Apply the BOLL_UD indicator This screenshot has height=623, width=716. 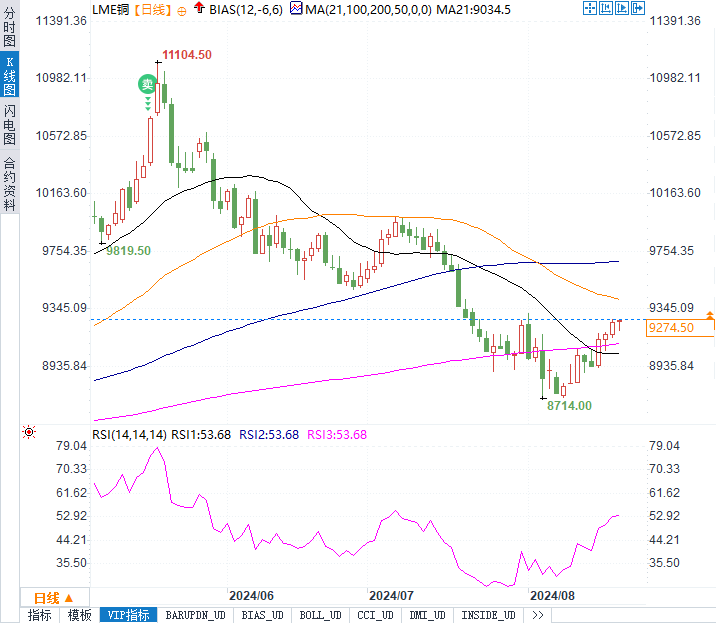(x=321, y=615)
